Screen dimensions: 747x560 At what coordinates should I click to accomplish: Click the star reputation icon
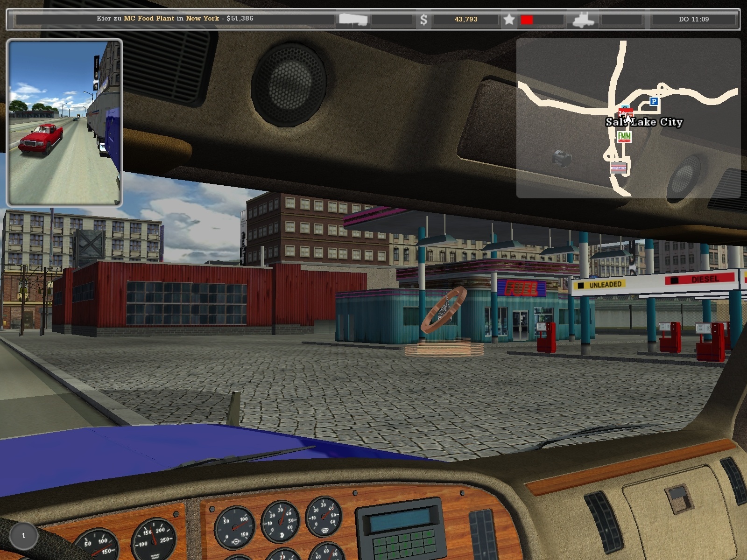(509, 20)
